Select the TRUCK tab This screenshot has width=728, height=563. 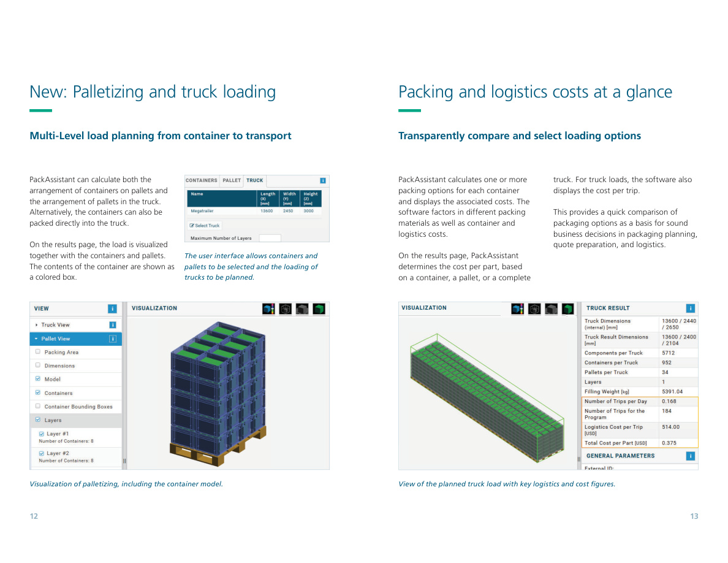(254, 180)
